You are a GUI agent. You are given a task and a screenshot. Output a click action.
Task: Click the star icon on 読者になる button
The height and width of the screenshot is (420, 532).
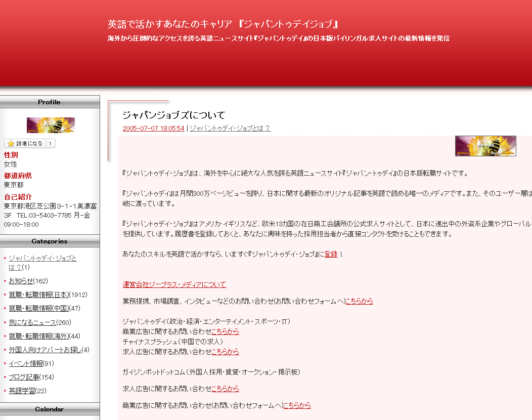11,143
